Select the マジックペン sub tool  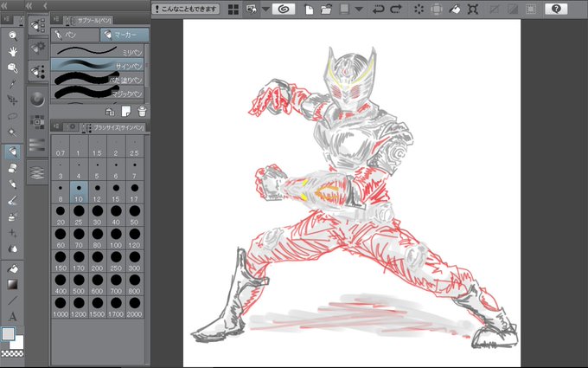(x=97, y=92)
